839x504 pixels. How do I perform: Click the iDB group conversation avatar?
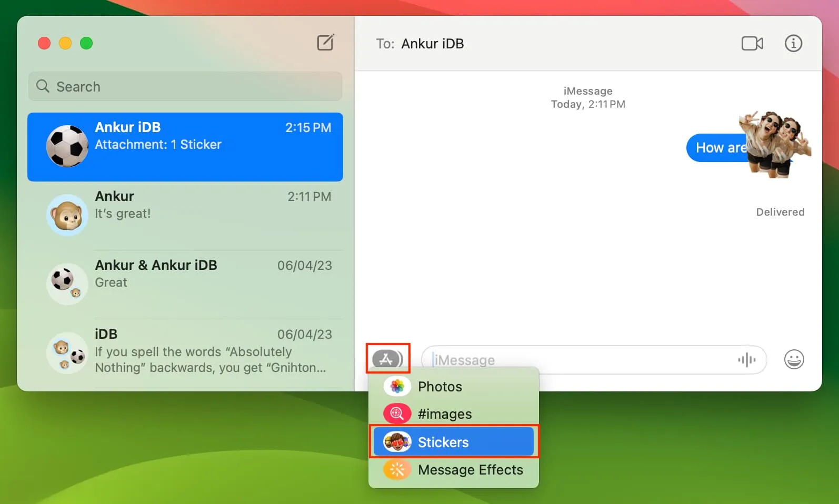coord(67,352)
